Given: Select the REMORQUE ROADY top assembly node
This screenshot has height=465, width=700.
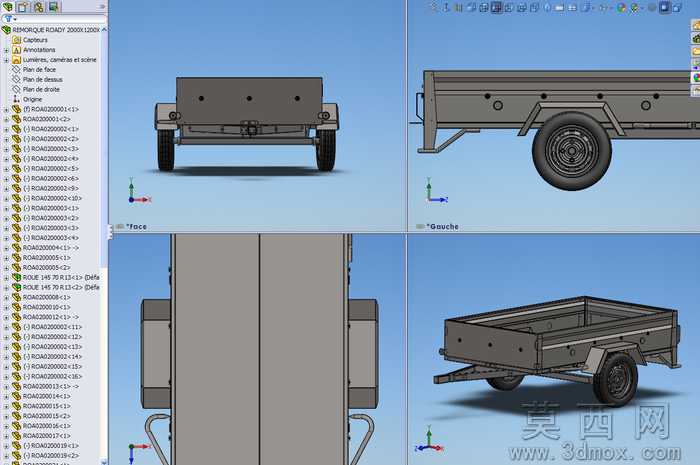Looking at the screenshot, I should [x=56, y=30].
